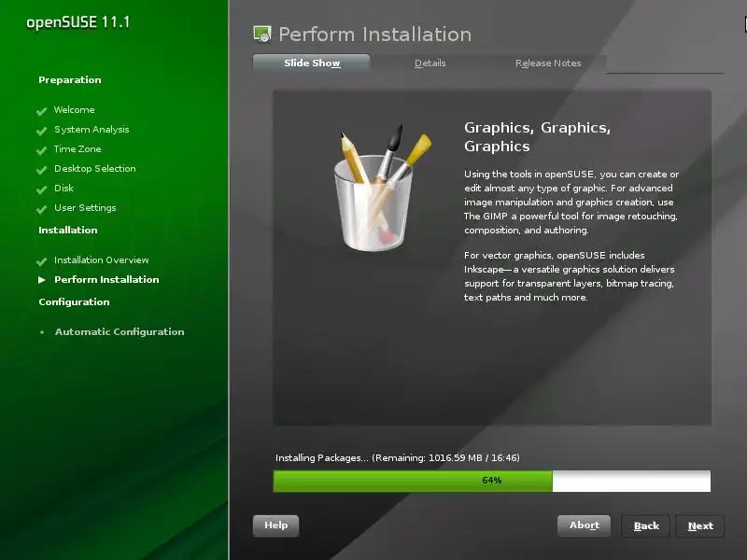Click the Time Zone checkmark icon
This screenshot has height=560, width=747.
[41, 150]
